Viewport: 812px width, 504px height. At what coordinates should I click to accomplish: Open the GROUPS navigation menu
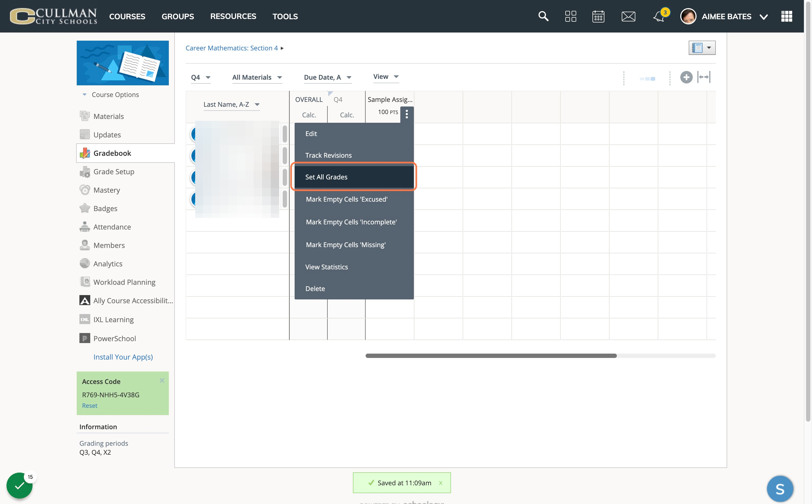pyautogui.click(x=178, y=16)
